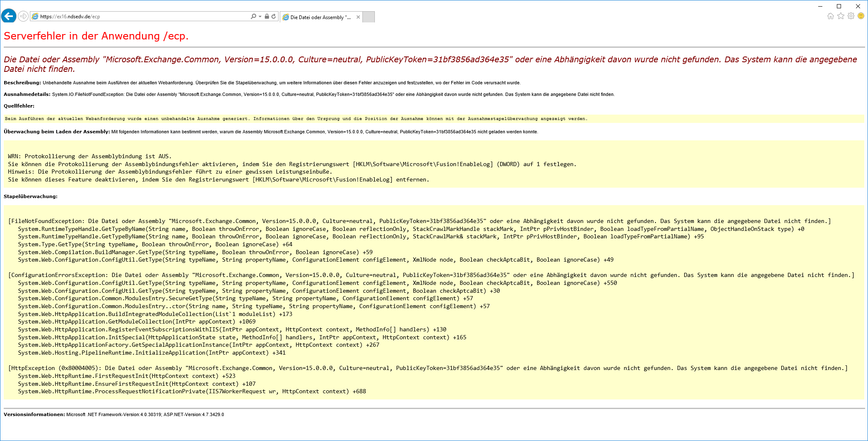The height and width of the screenshot is (441, 868).
Task: Click the lock security report icon
Action: pos(267,17)
